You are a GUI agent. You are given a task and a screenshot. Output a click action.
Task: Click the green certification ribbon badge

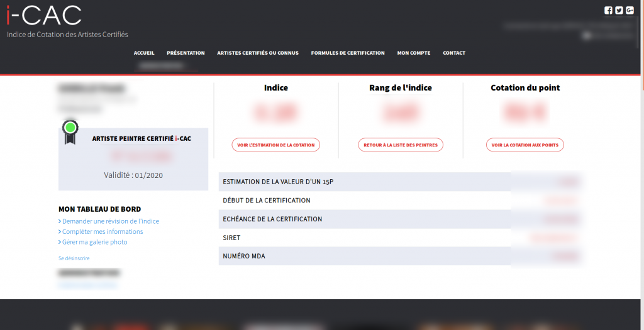[x=70, y=129]
